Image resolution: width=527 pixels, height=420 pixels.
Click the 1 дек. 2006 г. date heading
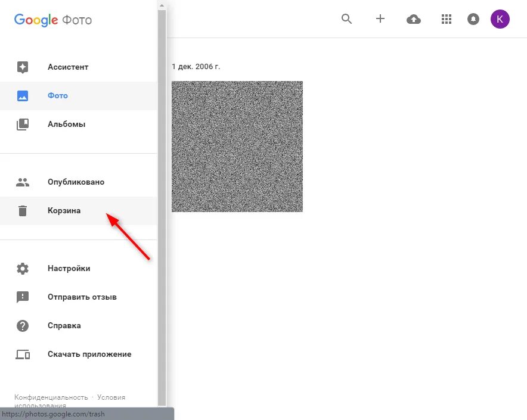point(196,67)
